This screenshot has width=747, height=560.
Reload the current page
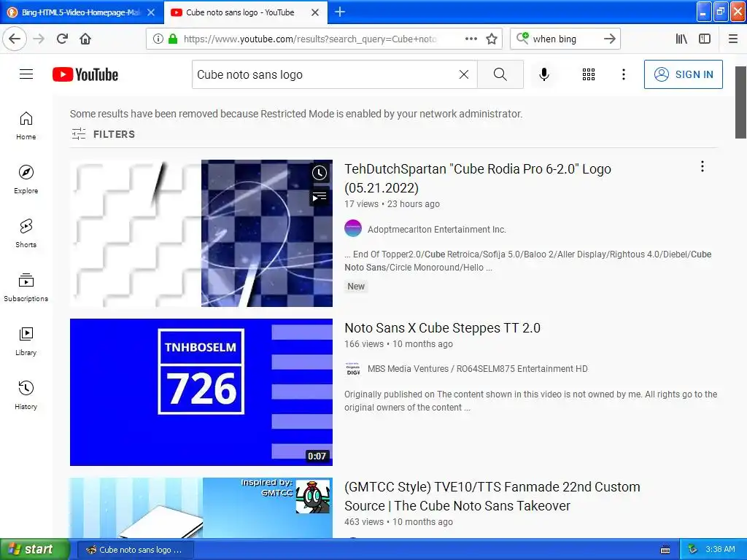pyautogui.click(x=62, y=39)
